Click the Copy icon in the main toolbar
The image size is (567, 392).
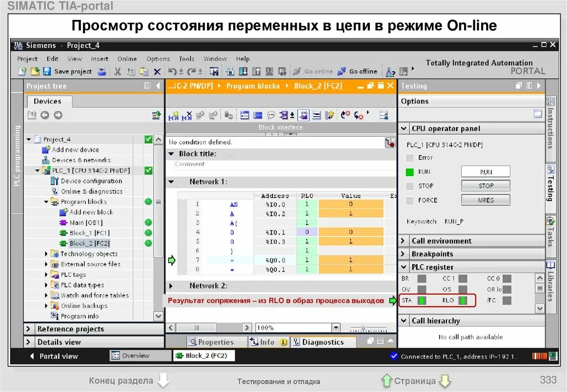coord(131,71)
